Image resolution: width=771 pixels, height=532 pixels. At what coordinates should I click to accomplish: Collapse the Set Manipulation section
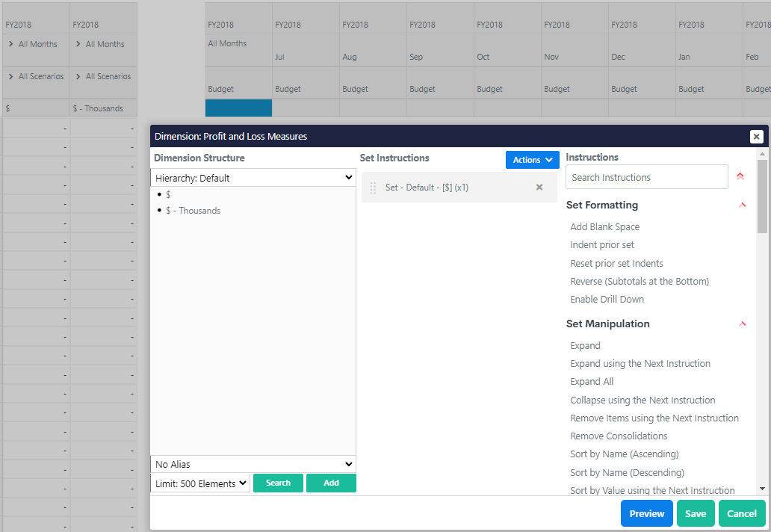742,324
